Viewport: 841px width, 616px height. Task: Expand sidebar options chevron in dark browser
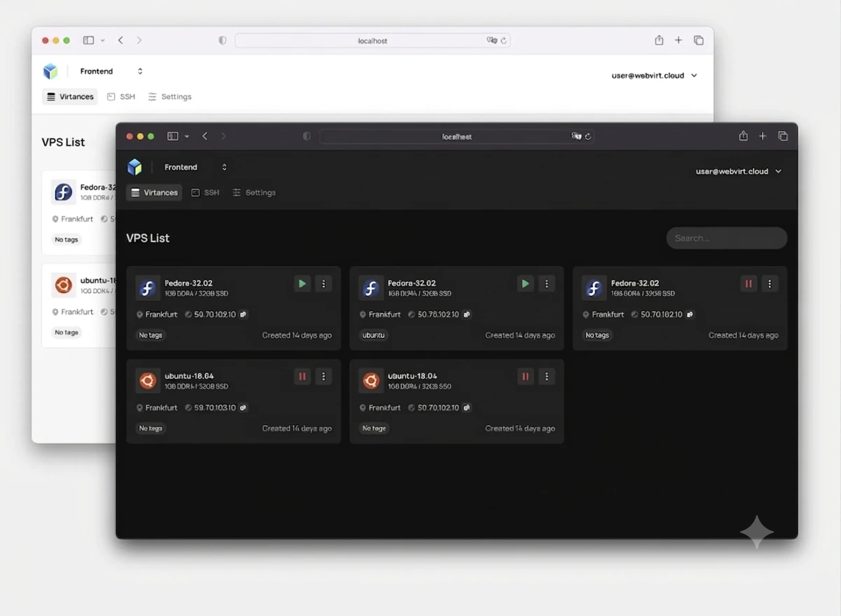pyautogui.click(x=187, y=136)
